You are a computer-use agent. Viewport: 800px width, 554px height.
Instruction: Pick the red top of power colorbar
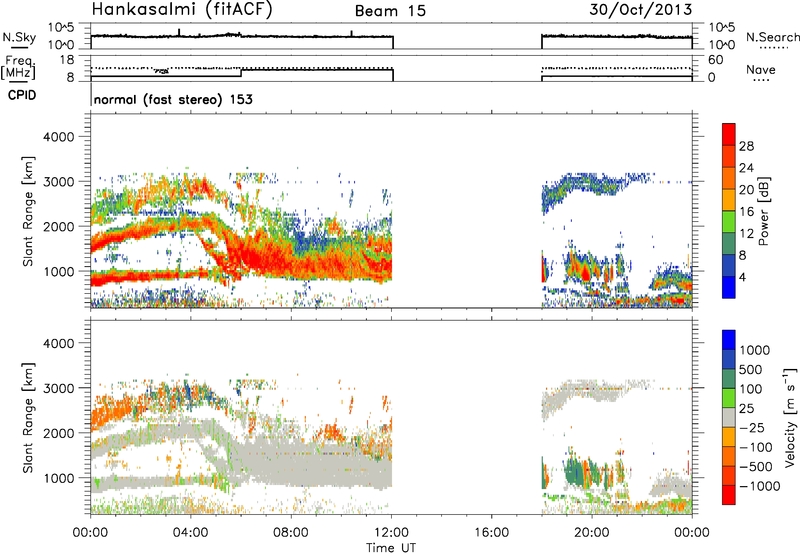coord(729,134)
